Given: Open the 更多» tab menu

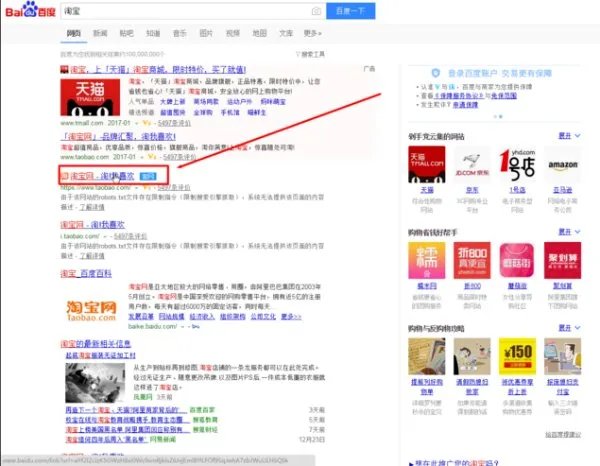Looking at the screenshot, I should tap(313, 33).
